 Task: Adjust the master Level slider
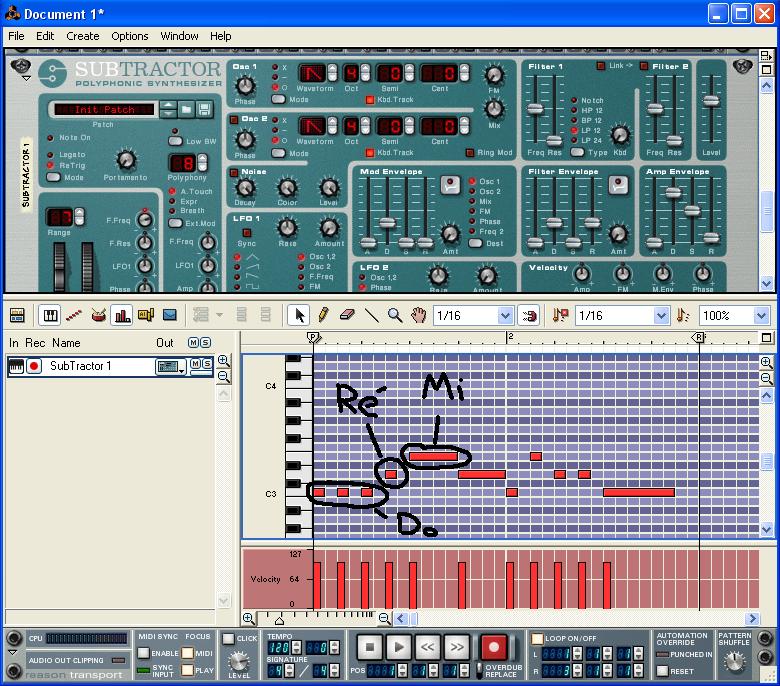711,100
